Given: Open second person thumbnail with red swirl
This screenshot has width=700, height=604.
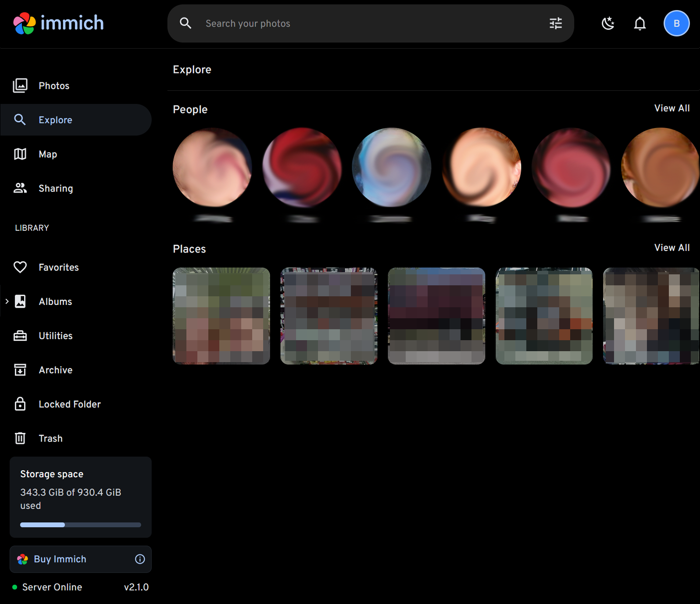Looking at the screenshot, I should [x=302, y=167].
